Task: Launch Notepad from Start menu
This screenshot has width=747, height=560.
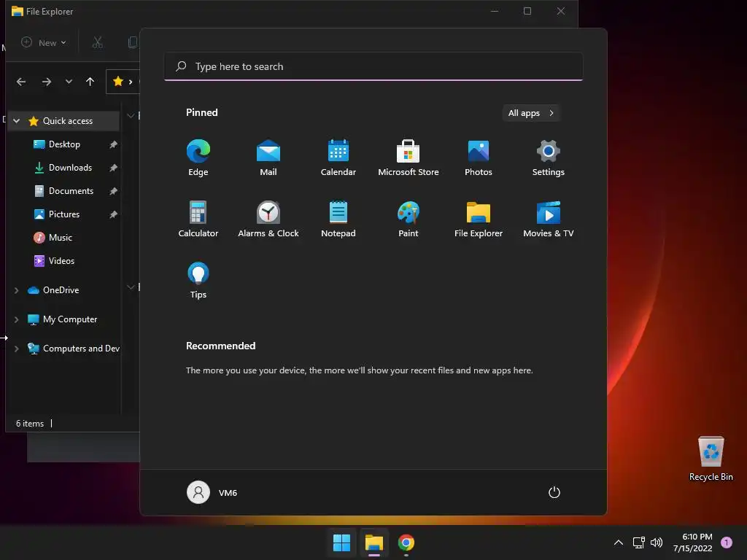Action: click(x=338, y=219)
